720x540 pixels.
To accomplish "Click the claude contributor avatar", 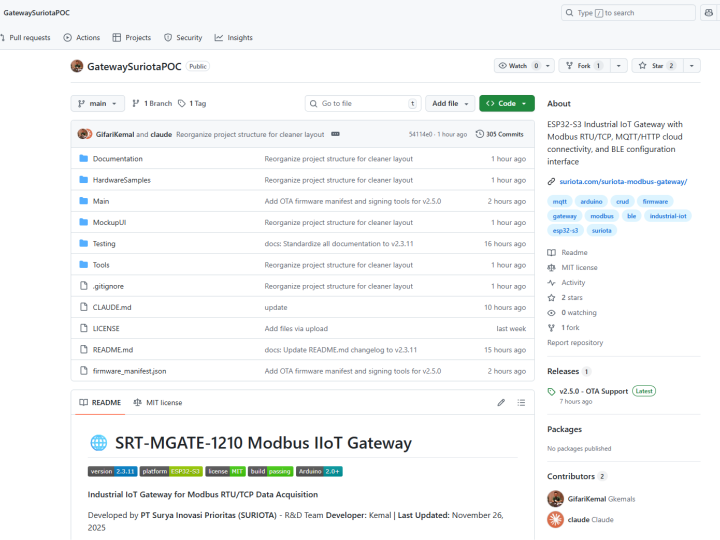I will tap(555, 519).
